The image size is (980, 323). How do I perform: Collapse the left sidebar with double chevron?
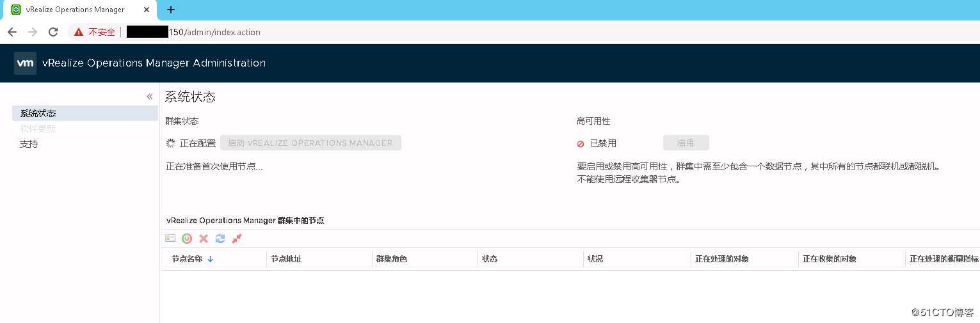click(x=150, y=97)
